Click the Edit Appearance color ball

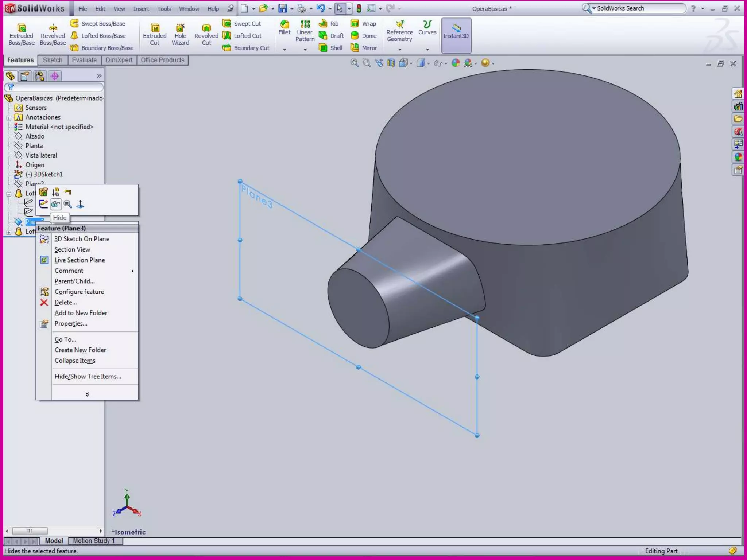456,63
